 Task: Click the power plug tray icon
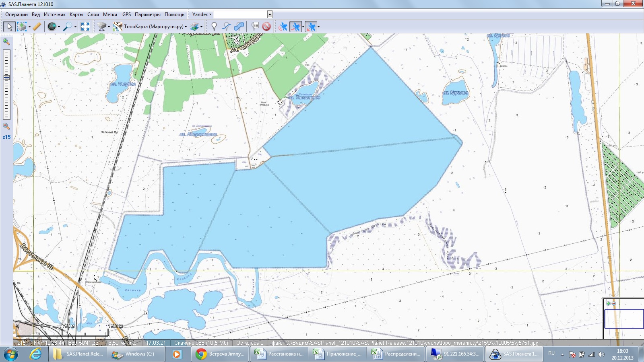(582, 354)
